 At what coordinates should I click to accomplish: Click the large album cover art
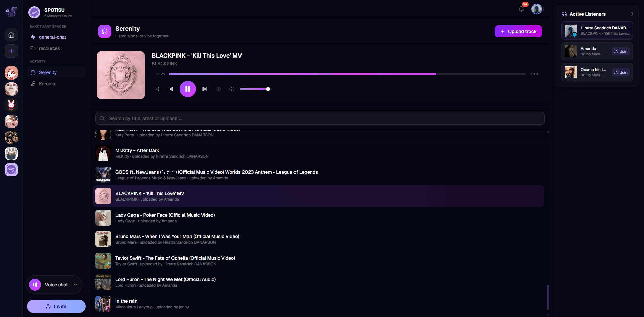(x=121, y=75)
